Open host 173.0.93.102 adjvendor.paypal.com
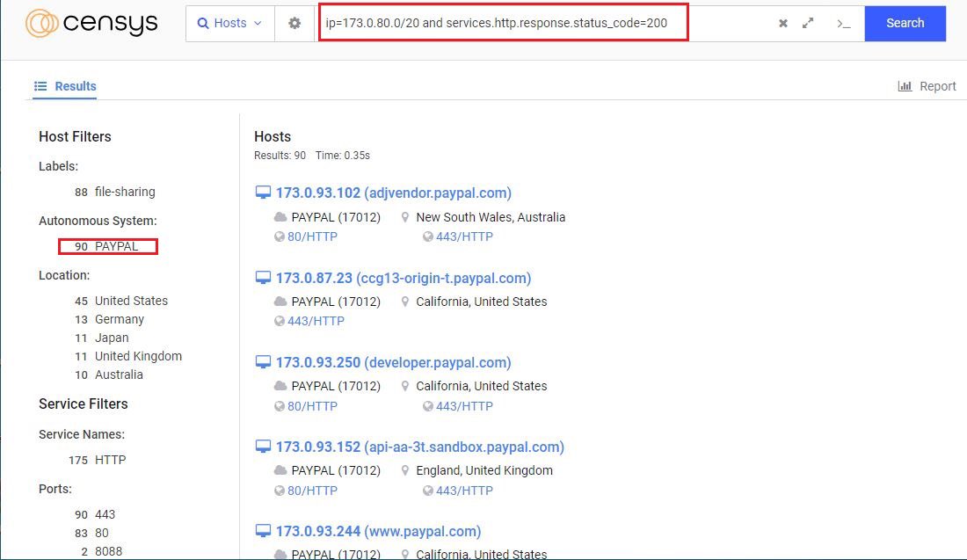This screenshot has height=560, width=967. [394, 193]
